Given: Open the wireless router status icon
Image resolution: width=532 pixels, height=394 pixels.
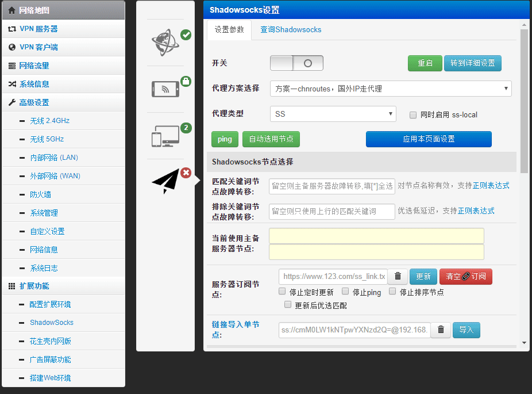Looking at the screenshot, I should [x=165, y=89].
